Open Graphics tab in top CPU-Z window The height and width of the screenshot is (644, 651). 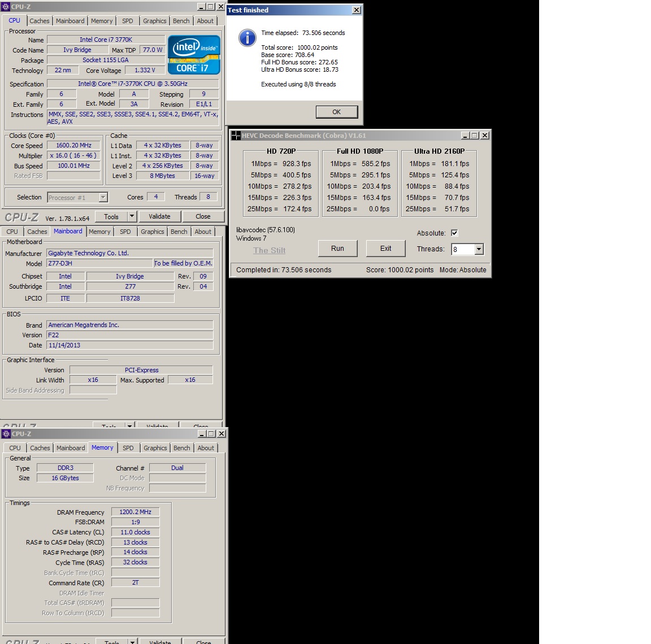(x=155, y=21)
